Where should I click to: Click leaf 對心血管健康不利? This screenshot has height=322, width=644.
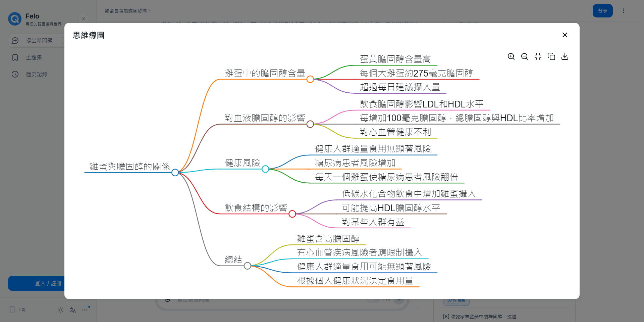[x=395, y=132]
